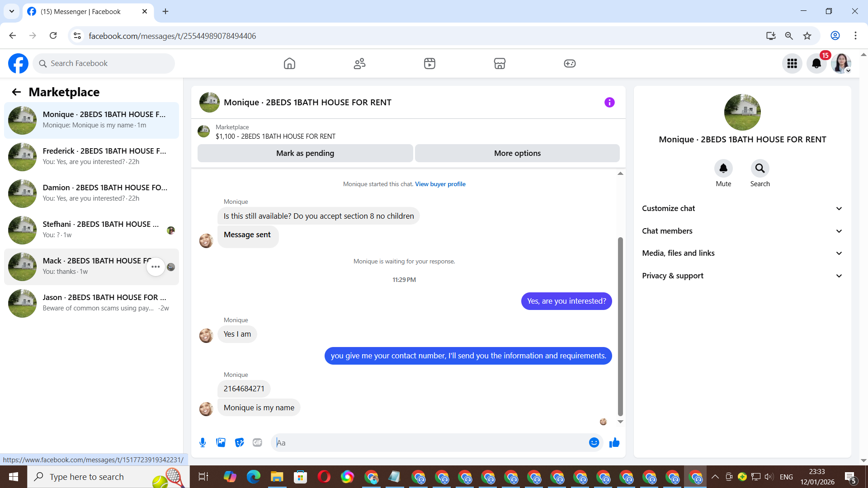Open the sticker picker icon
Screen dimensions: 868x488
tap(239, 443)
